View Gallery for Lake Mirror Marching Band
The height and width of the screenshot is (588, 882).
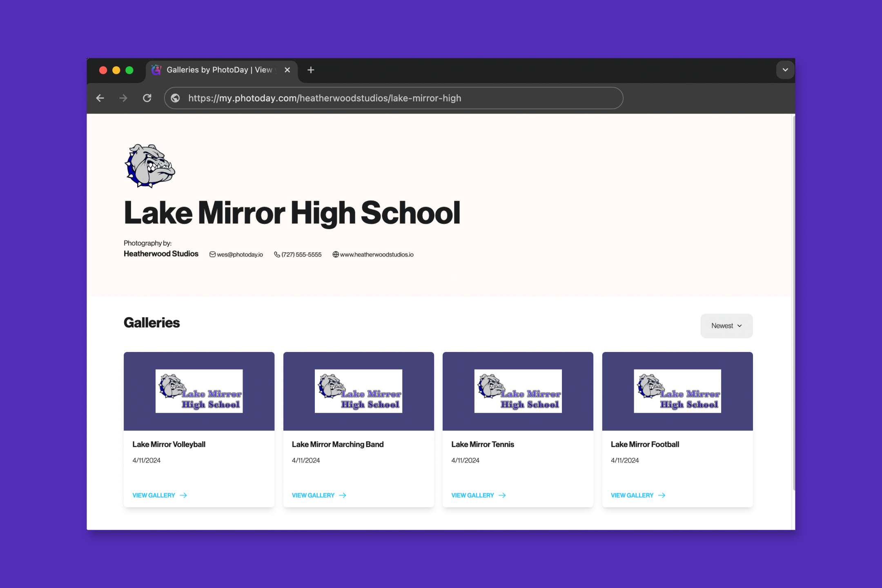[x=319, y=495]
